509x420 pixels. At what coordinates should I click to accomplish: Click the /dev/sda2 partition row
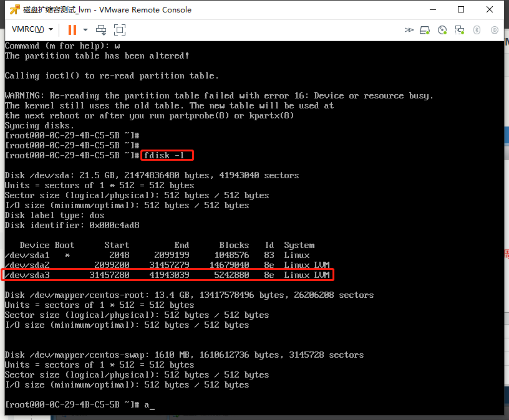click(167, 265)
